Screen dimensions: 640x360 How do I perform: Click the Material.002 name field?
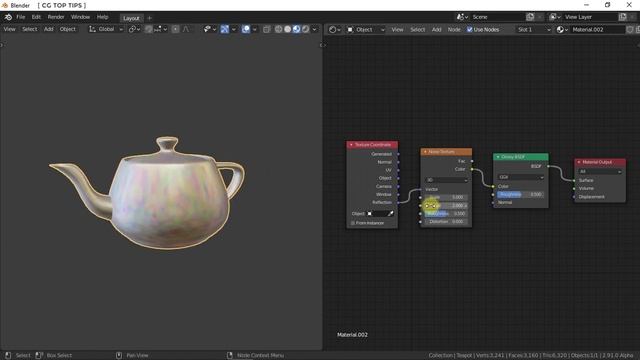tap(597, 29)
